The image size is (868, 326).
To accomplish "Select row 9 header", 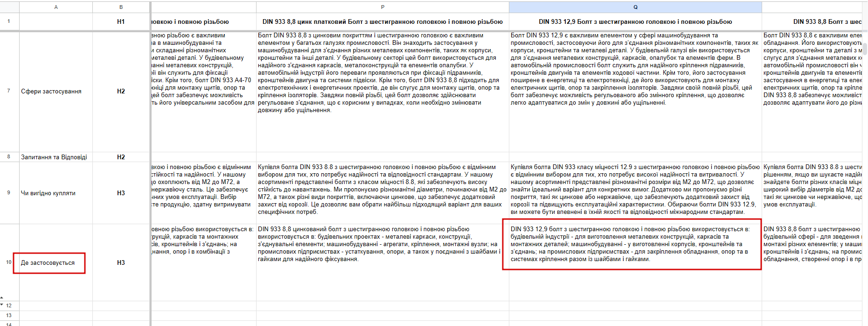I will tap(9, 193).
